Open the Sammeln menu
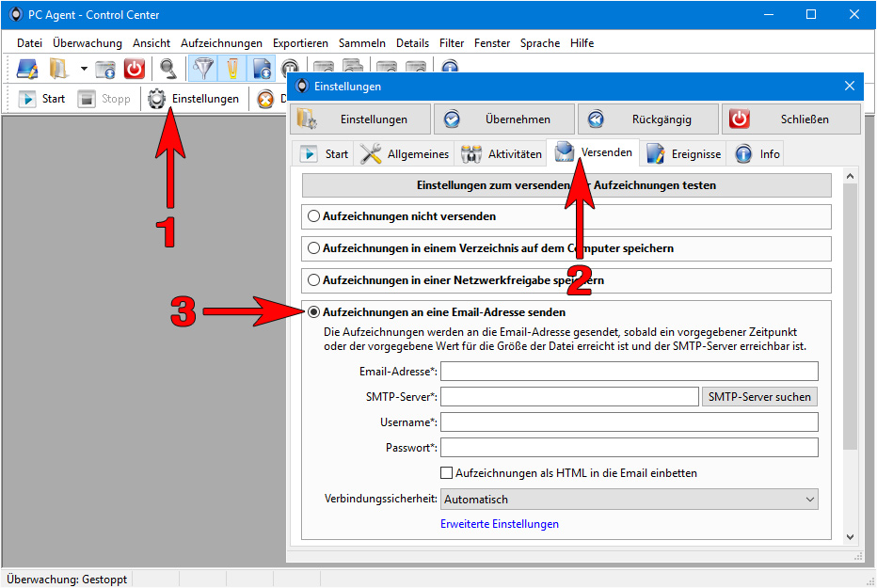The height and width of the screenshot is (588, 877). [362, 43]
